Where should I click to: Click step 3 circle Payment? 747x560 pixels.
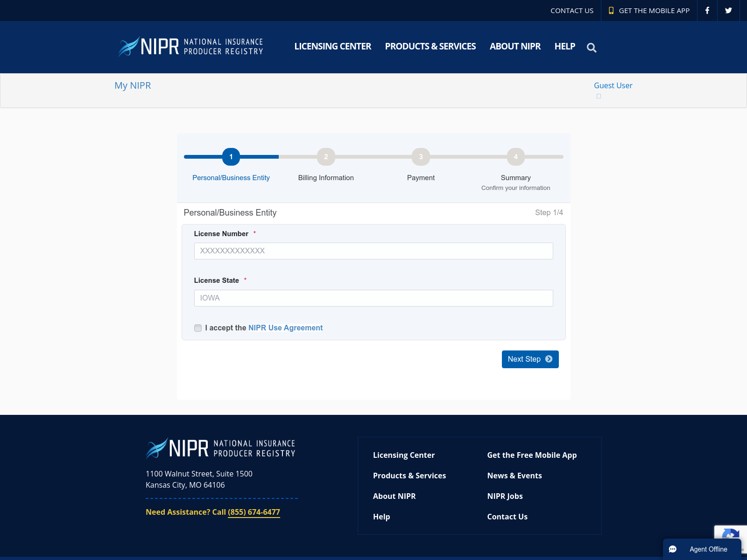(421, 157)
